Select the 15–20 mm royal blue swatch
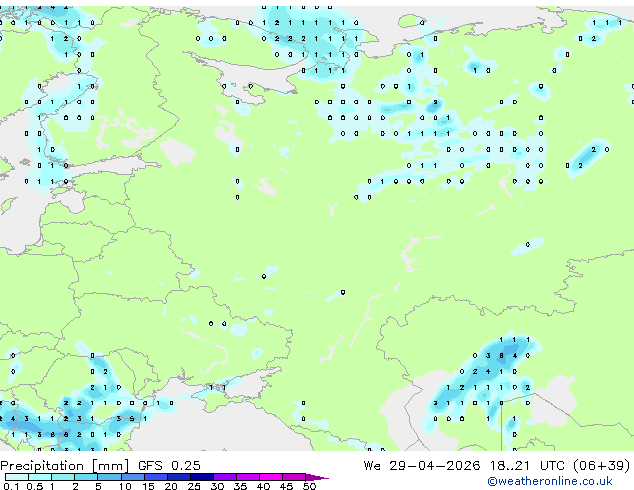Image resolution: width=634 pixels, height=490 pixels. point(155,477)
